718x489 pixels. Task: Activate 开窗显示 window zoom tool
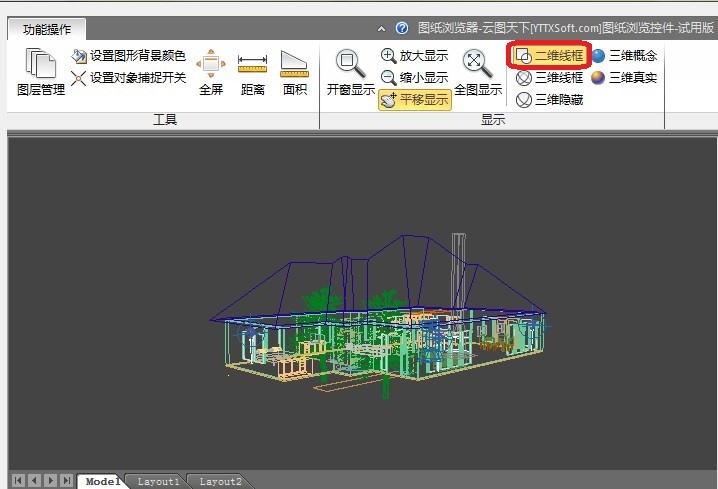[x=350, y=72]
